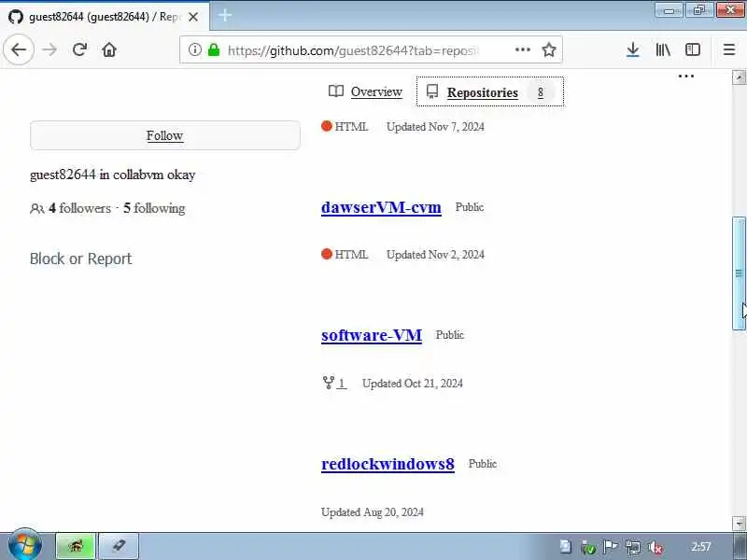Screen dimensions: 747x560
Task: Switch to the Overview tab
Action: tap(365, 91)
